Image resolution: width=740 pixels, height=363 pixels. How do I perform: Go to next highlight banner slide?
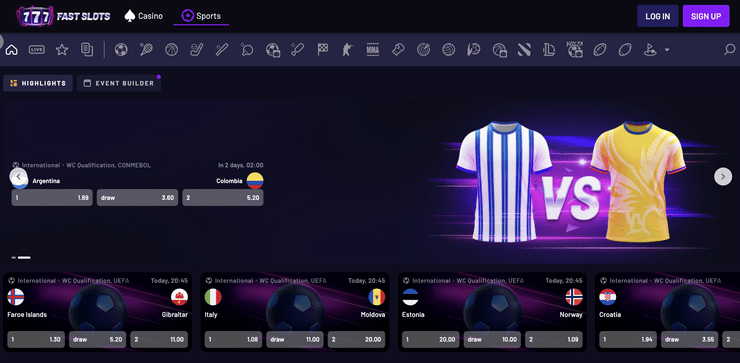(x=723, y=177)
